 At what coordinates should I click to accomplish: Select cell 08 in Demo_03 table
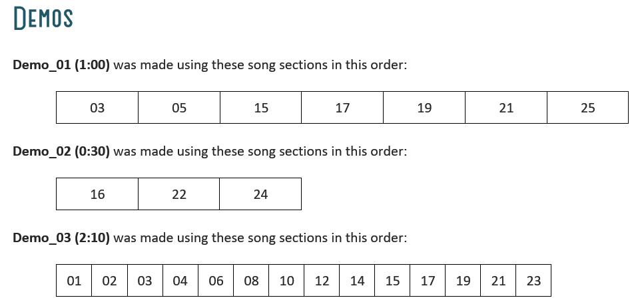point(251,281)
